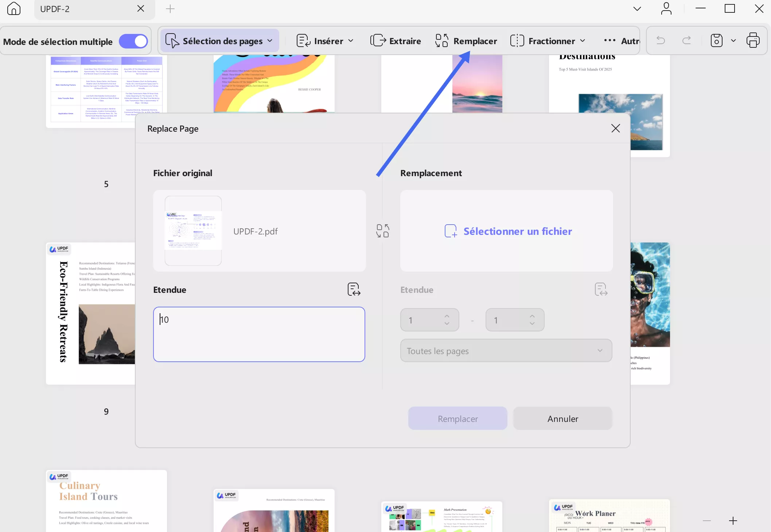
Task: Select the UPDF-2 document tab
Action: coord(55,9)
